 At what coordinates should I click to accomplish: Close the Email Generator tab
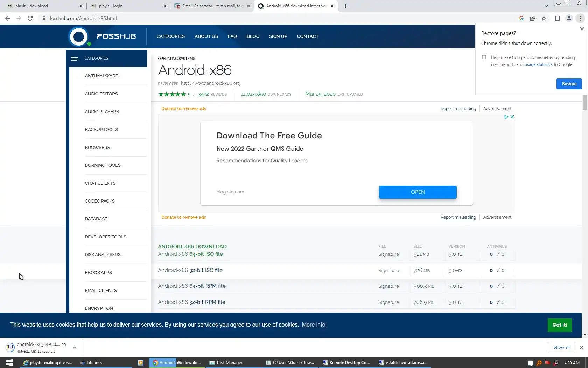tap(248, 6)
